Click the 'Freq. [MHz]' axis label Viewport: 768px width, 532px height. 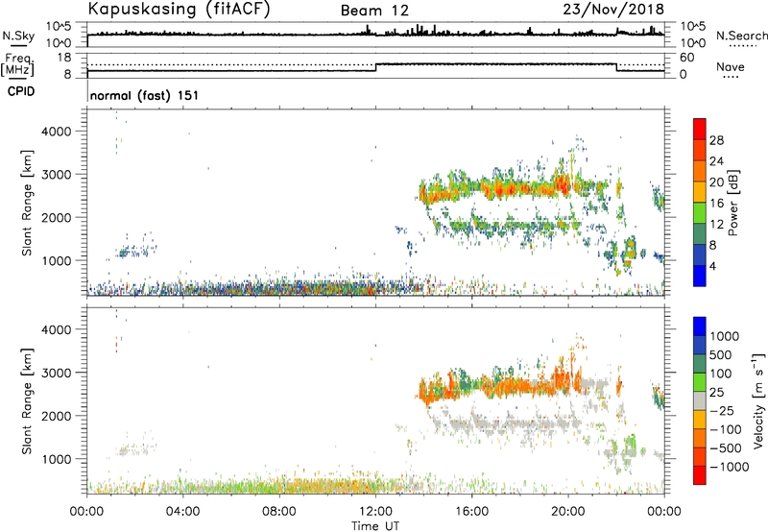pyautogui.click(x=17, y=65)
